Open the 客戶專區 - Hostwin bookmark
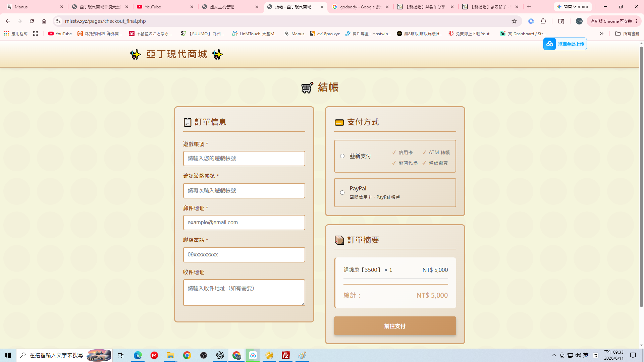The width and height of the screenshot is (644, 362). click(x=368, y=34)
